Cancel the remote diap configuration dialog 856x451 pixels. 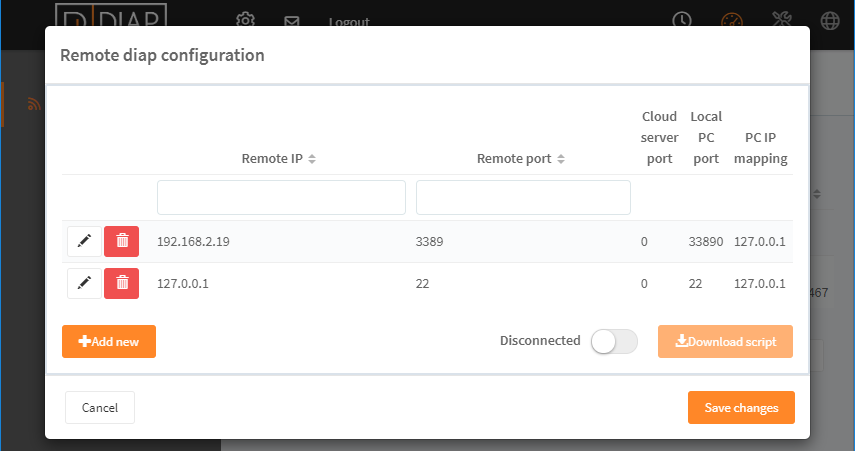tap(100, 407)
